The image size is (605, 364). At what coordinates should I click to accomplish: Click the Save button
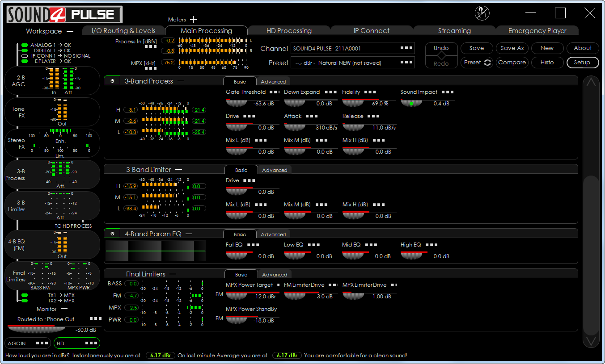click(x=477, y=48)
